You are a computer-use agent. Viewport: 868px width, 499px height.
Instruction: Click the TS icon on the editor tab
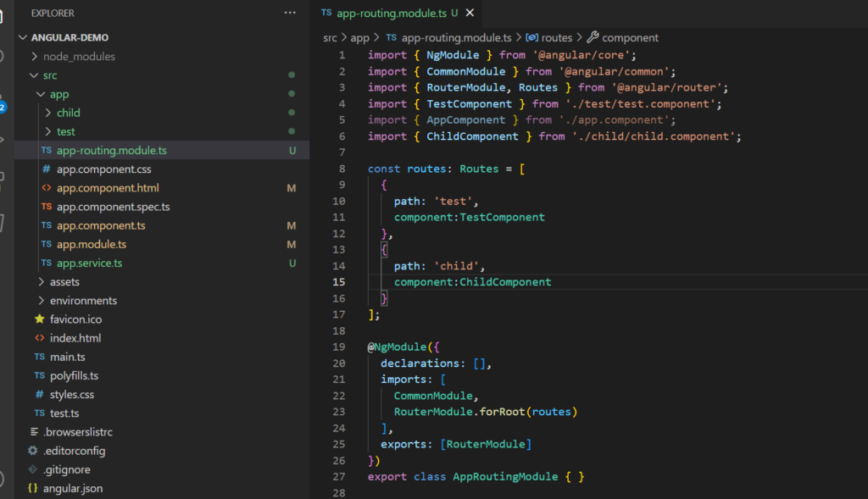pyautogui.click(x=326, y=12)
